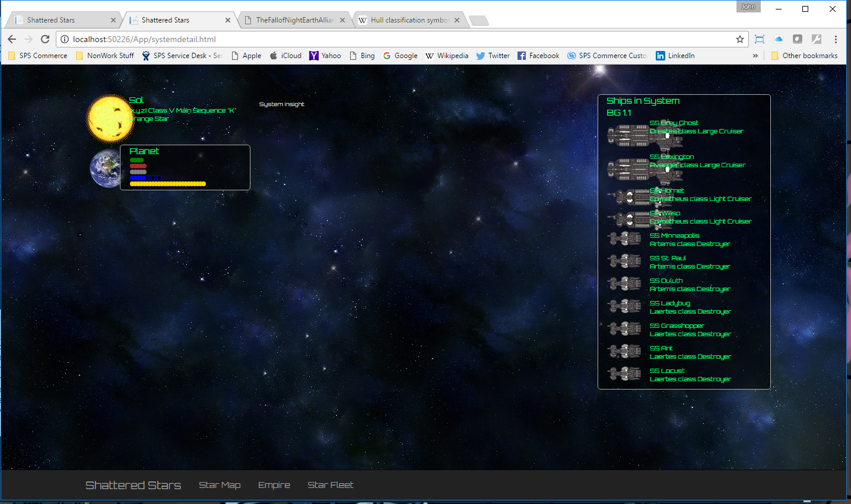
Task: Click the Earth planet image
Action: point(106,169)
